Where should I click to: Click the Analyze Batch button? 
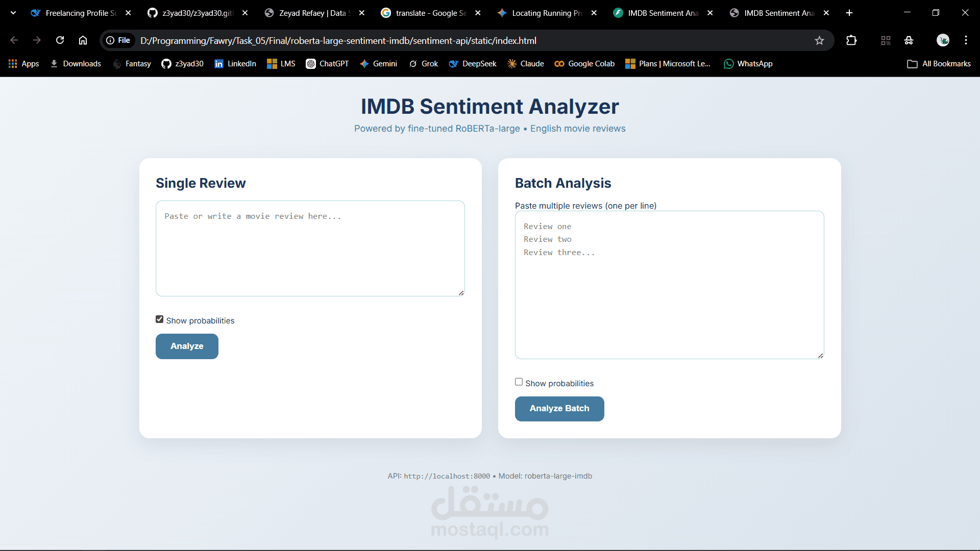pyautogui.click(x=559, y=409)
